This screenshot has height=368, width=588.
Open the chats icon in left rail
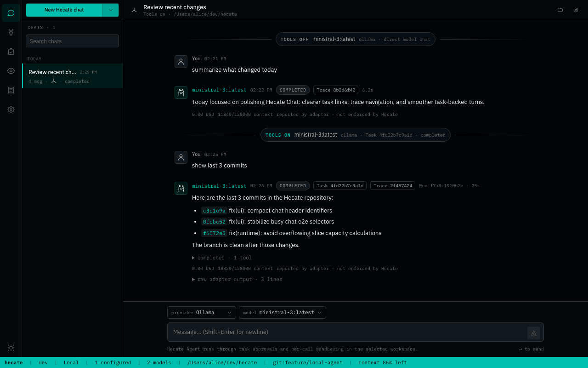click(11, 13)
